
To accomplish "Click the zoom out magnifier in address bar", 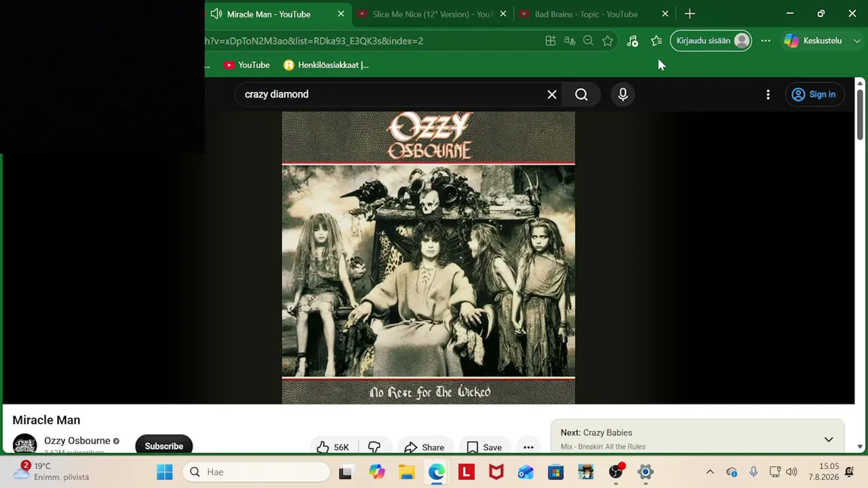I will [589, 41].
